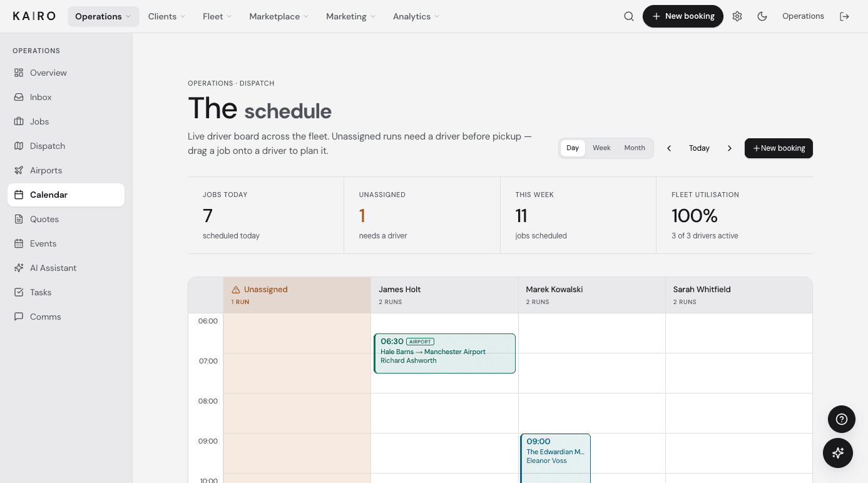This screenshot has width=868, height=483.
Task: Click the This Week 11 jobs stat
Action: click(578, 215)
